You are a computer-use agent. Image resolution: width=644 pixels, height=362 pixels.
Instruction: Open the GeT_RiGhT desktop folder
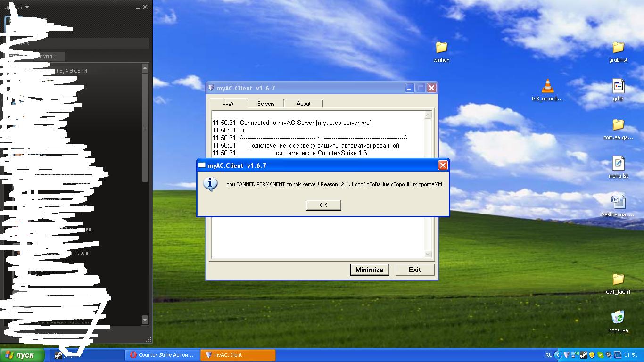coord(618,284)
